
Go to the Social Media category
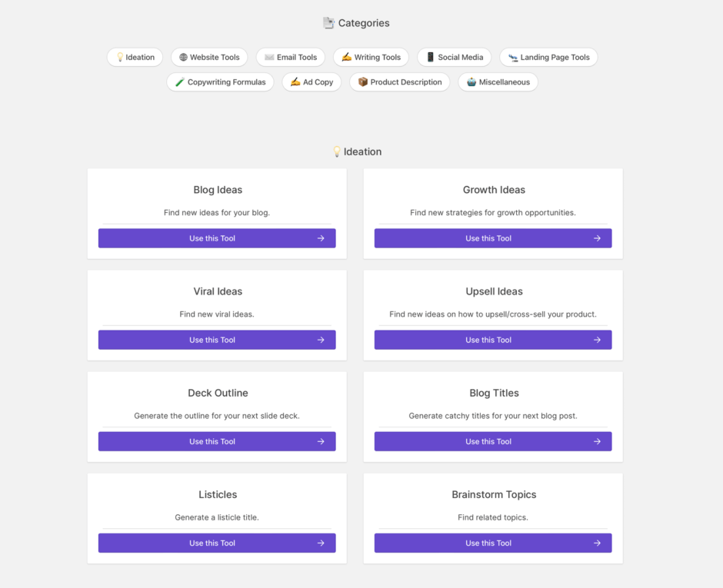click(454, 57)
